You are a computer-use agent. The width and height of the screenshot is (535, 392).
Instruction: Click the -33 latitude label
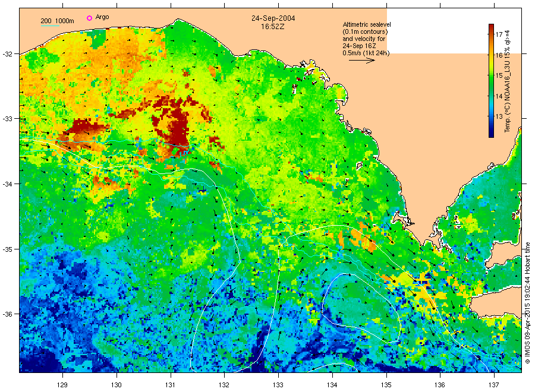7,119
